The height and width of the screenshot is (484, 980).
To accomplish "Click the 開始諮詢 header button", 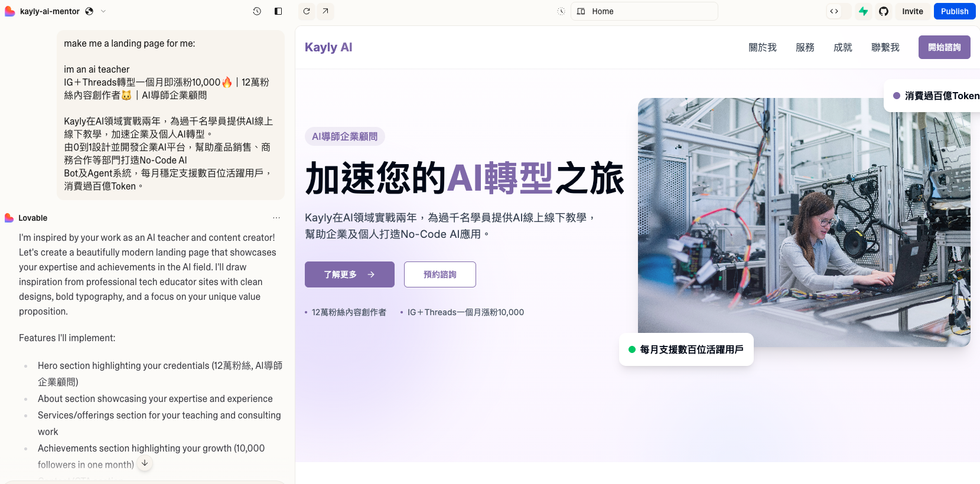I will 945,47.
